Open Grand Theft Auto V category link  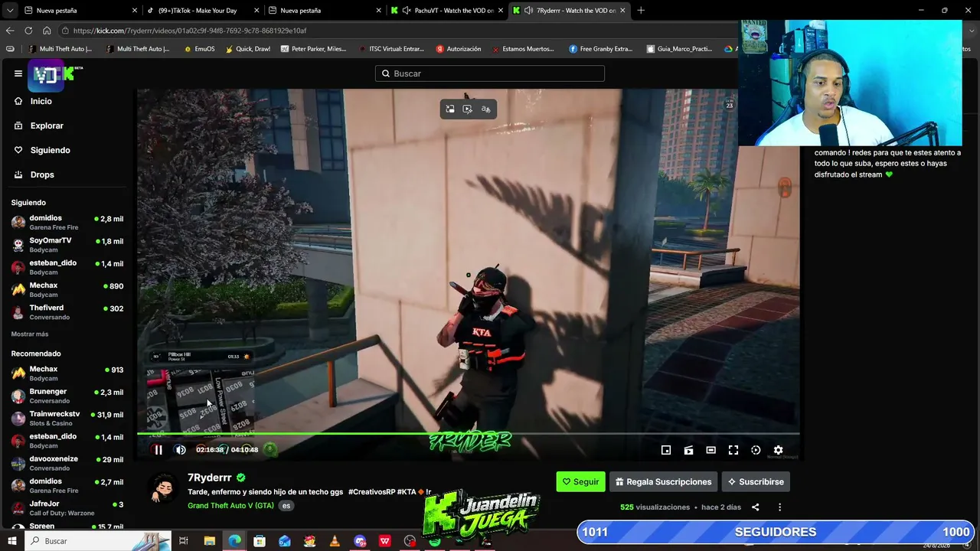pyautogui.click(x=230, y=505)
